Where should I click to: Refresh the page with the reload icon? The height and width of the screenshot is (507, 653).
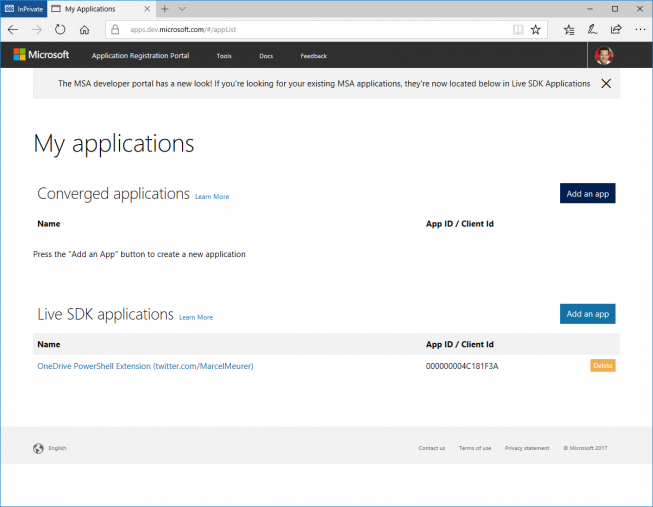[x=60, y=30]
